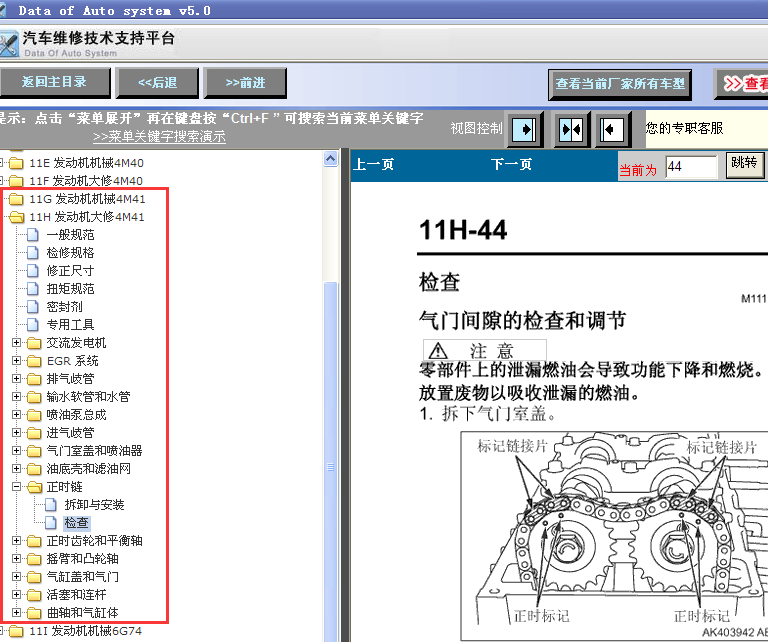Image resolution: width=768 pixels, height=642 pixels.
Task: Click the 11H 发动机大修4M41 open folder icon
Action: pos(16,217)
